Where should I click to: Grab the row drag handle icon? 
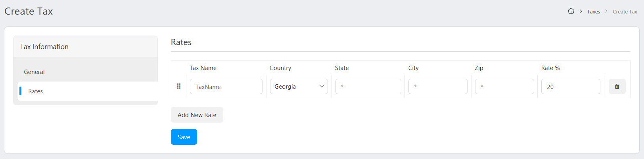click(x=178, y=86)
